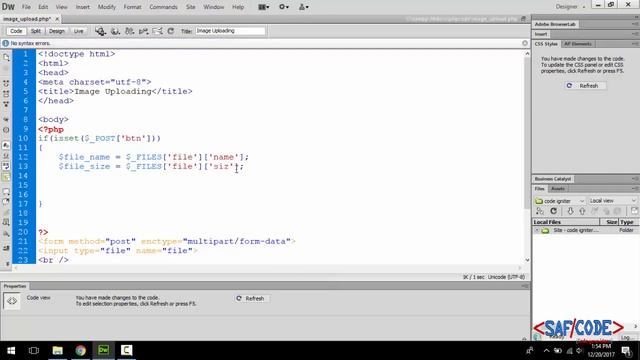This screenshot has width=640, height=360.
Task: Click the code view icon in Properties panel
Action: (12, 301)
